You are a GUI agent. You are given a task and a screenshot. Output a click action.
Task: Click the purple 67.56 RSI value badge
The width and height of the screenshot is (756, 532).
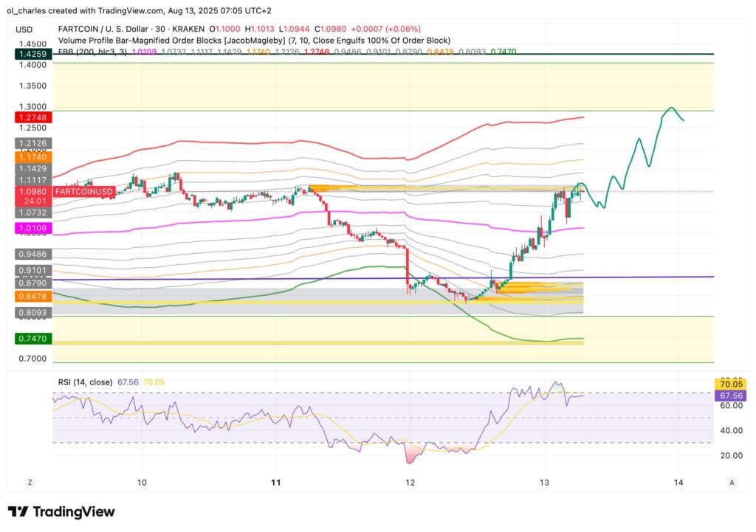[x=730, y=396]
